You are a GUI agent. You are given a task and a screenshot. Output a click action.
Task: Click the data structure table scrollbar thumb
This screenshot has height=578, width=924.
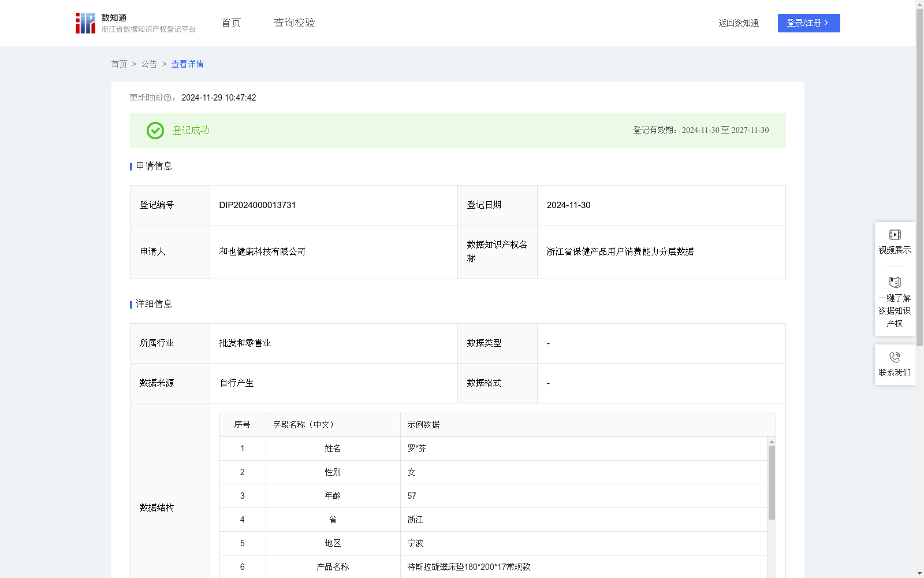pyautogui.click(x=772, y=483)
